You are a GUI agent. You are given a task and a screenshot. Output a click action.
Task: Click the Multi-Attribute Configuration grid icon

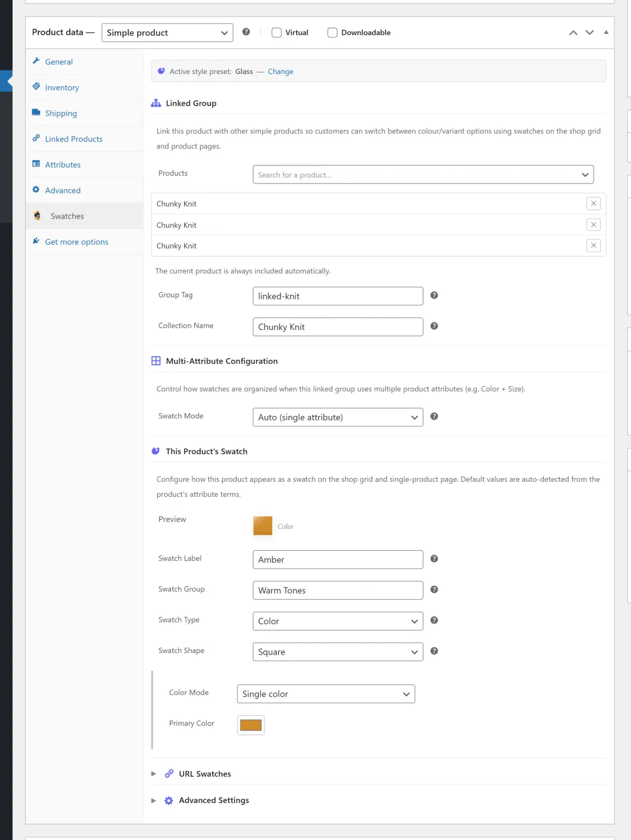click(x=156, y=361)
